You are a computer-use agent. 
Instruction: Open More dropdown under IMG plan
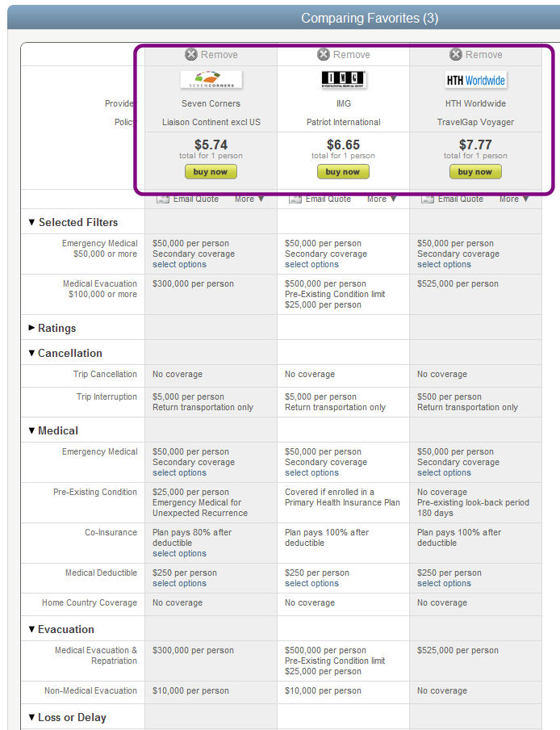coord(382,199)
